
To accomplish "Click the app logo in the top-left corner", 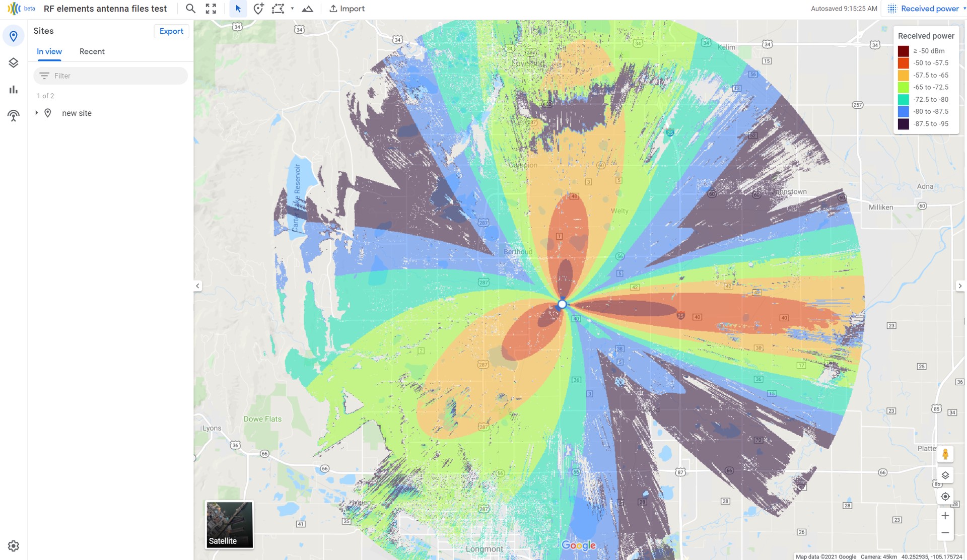I will 14,9.
